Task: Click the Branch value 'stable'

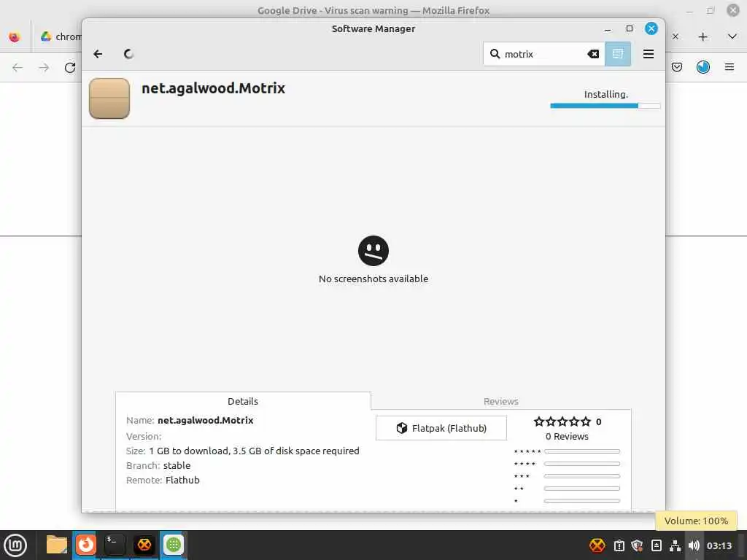Action: coord(177,465)
